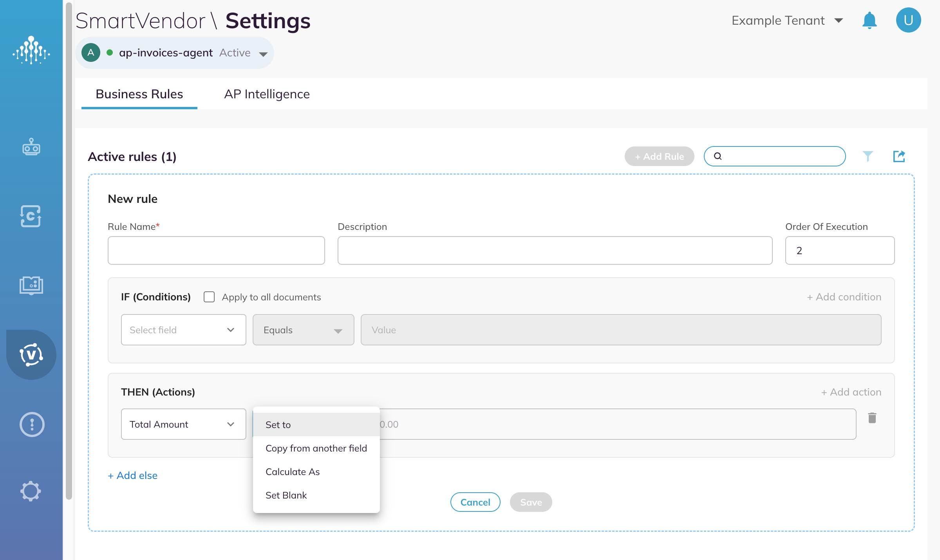Delete the Total Amount action with trash icon
This screenshot has width=940, height=560.
tap(872, 418)
